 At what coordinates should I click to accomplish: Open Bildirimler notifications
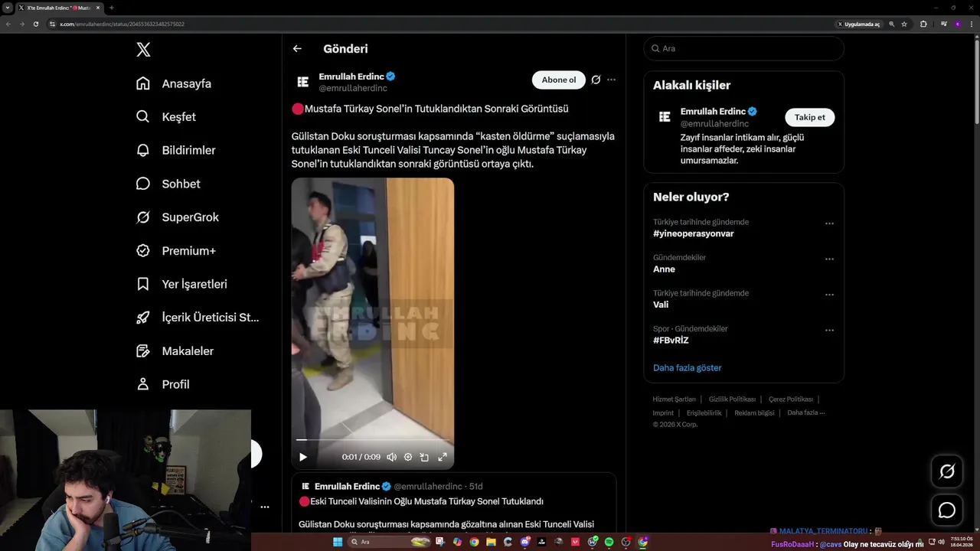coord(175,150)
